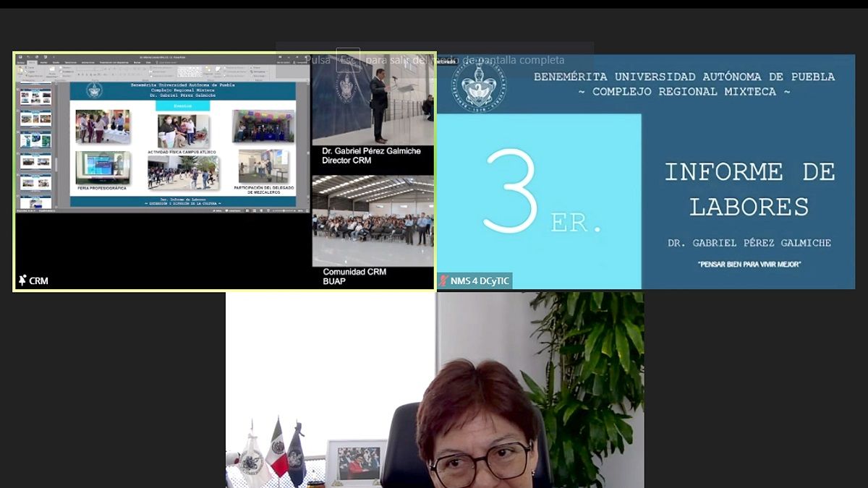Open the shapes gallery in the PowerPoint ribbon
Screen dimensions: 868x488
click(x=190, y=72)
